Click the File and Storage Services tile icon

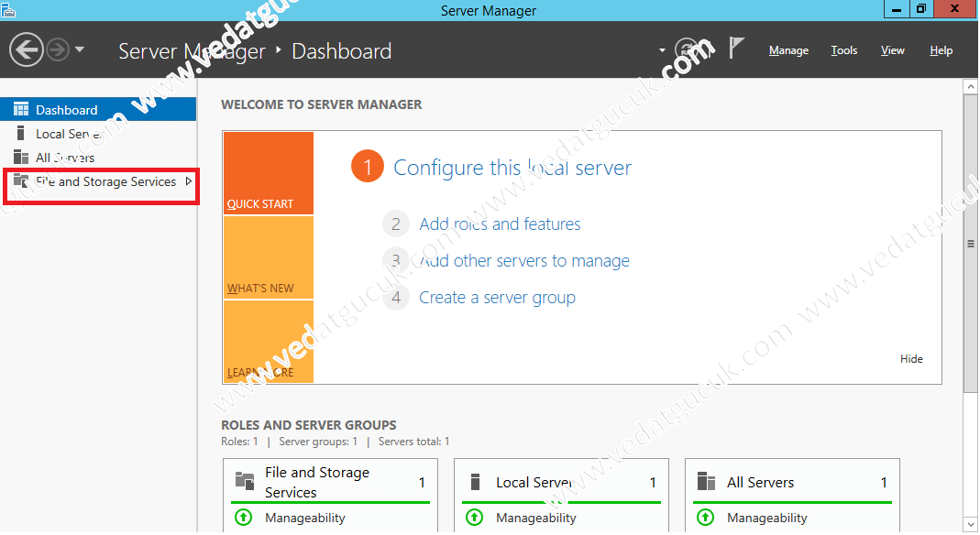(x=245, y=481)
